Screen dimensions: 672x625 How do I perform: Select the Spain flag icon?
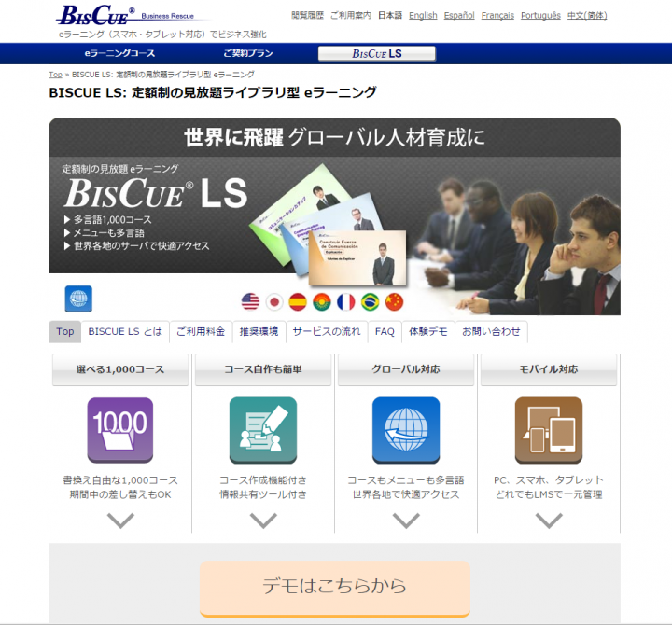point(298,301)
